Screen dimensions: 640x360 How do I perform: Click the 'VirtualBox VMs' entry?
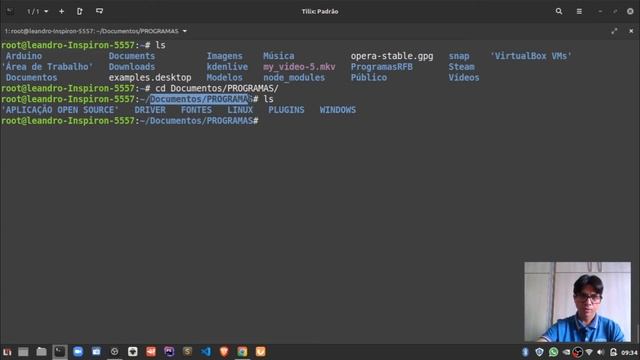[x=531, y=56]
